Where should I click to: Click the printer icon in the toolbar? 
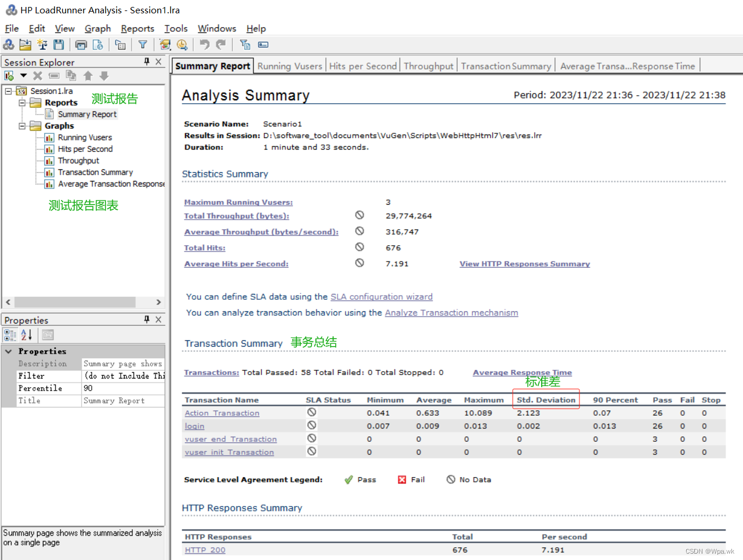click(81, 45)
